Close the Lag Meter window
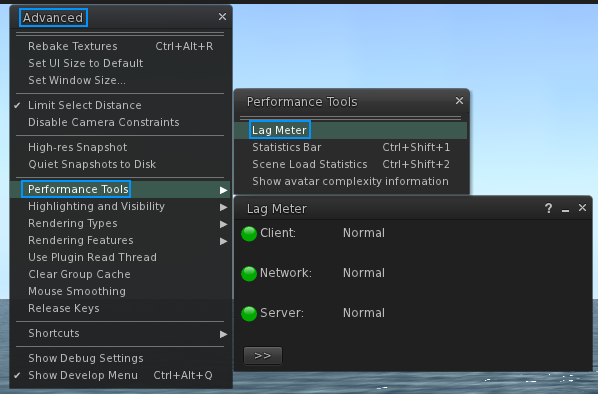Image resolution: width=598 pixels, height=394 pixels. 582,208
